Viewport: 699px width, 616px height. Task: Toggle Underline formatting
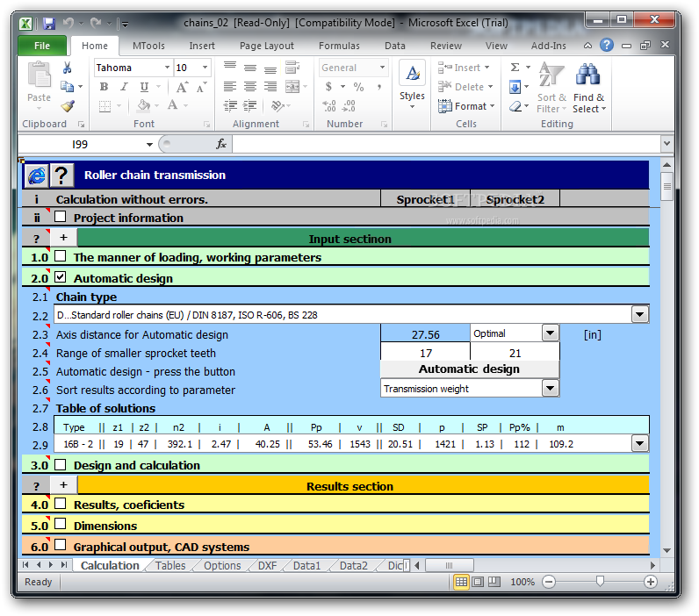[x=144, y=86]
